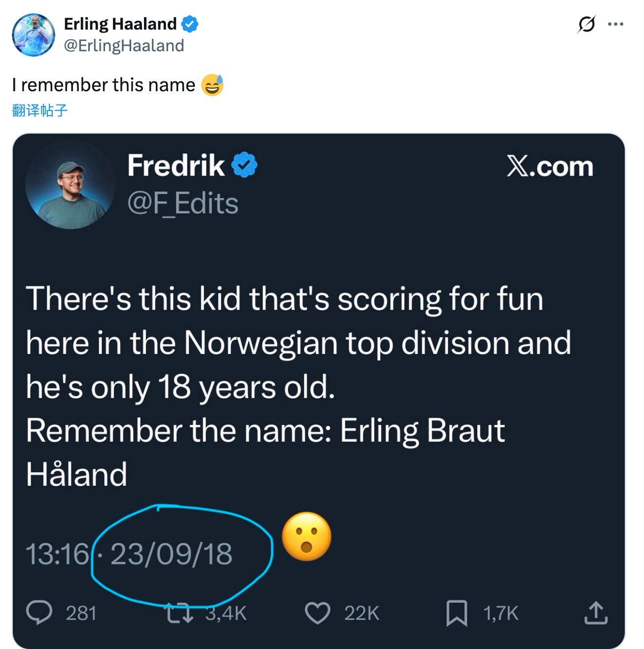644x649 pixels.
Task: Open the three-dot more options menu
Action: coord(615,24)
